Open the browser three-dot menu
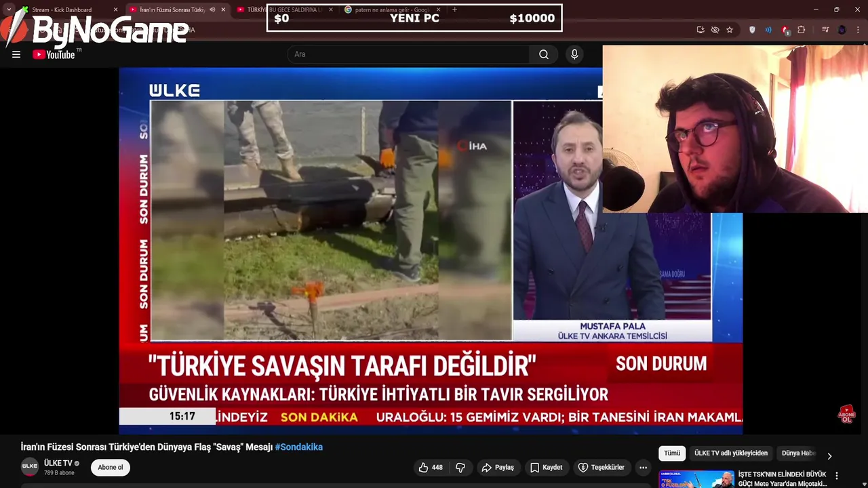 pos(859,30)
